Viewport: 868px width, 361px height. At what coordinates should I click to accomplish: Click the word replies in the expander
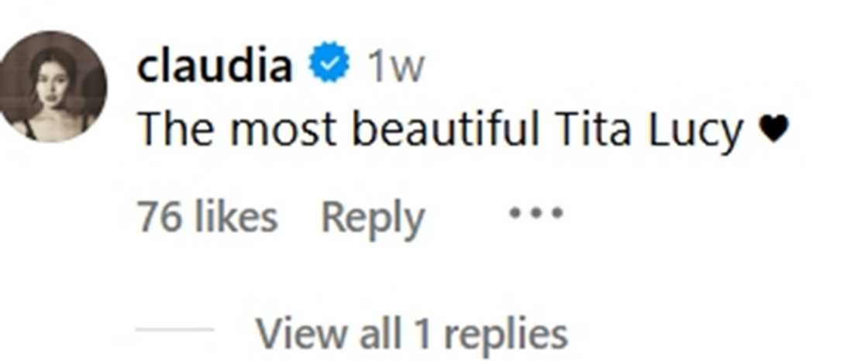coord(505,334)
